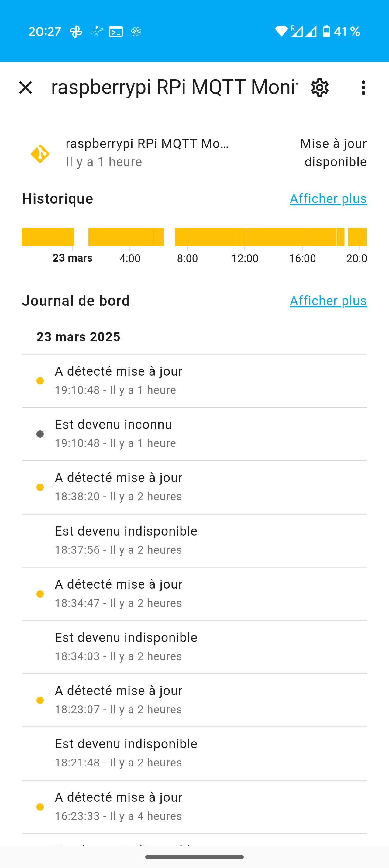Tap the yellow update entity icon
Screen dimensions: 389x868
click(x=40, y=154)
